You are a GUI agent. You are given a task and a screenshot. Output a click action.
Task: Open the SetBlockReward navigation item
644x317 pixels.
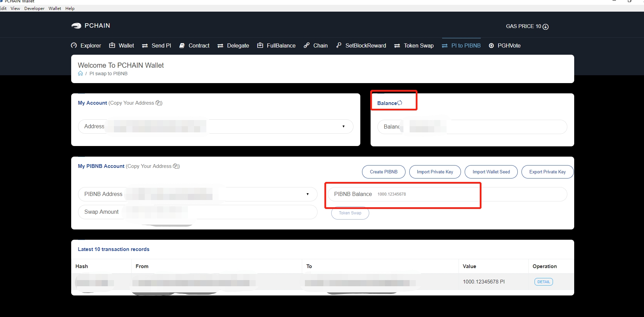(x=361, y=45)
